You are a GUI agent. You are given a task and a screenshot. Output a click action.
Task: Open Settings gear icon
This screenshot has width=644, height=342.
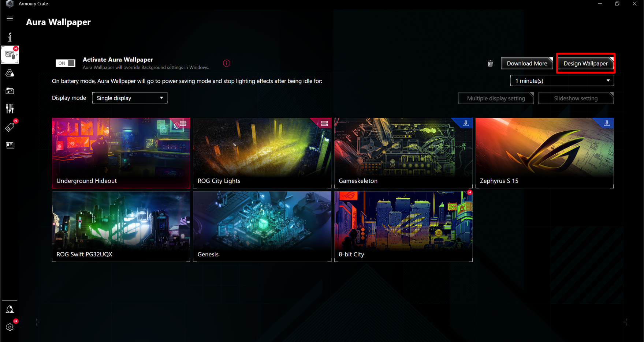[x=10, y=327]
